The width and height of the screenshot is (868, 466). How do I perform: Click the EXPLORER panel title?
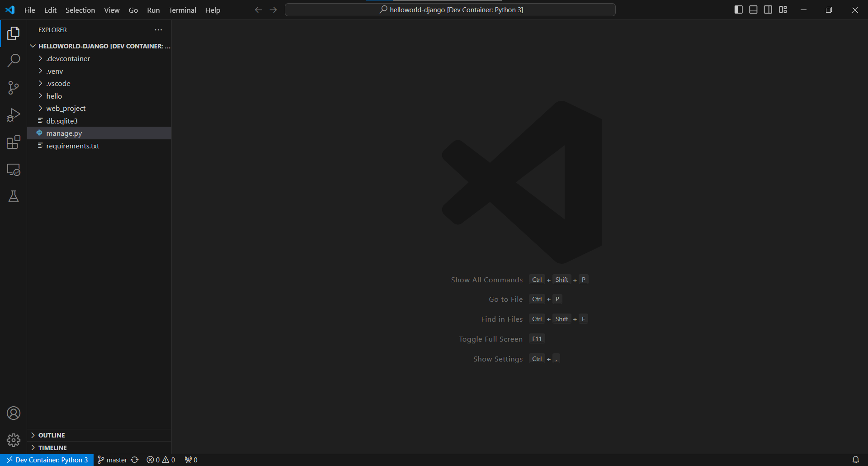(x=52, y=30)
